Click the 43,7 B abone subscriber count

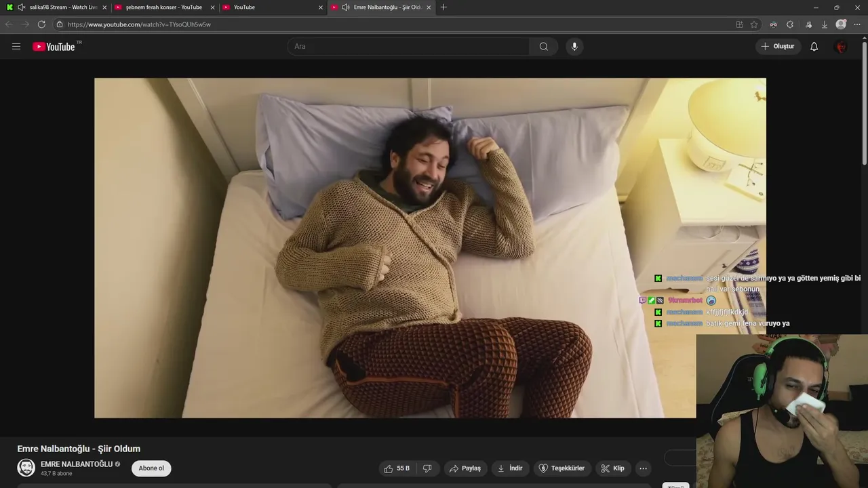point(56,474)
